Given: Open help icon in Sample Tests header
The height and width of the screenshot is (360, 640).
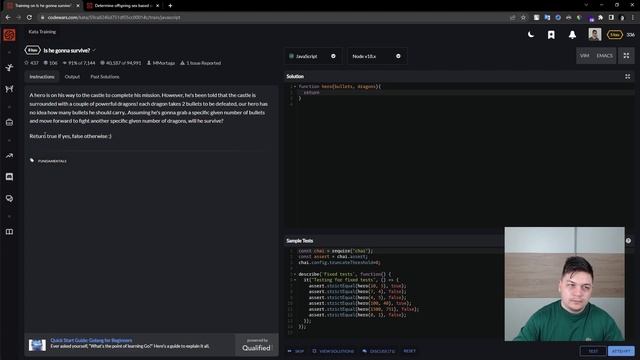Looking at the screenshot, I should pos(628,241).
